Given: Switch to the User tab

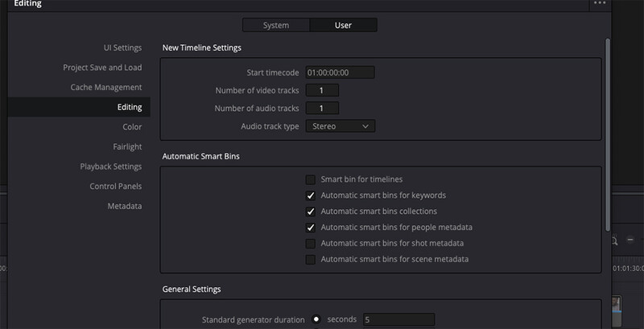Looking at the screenshot, I should 344,25.
